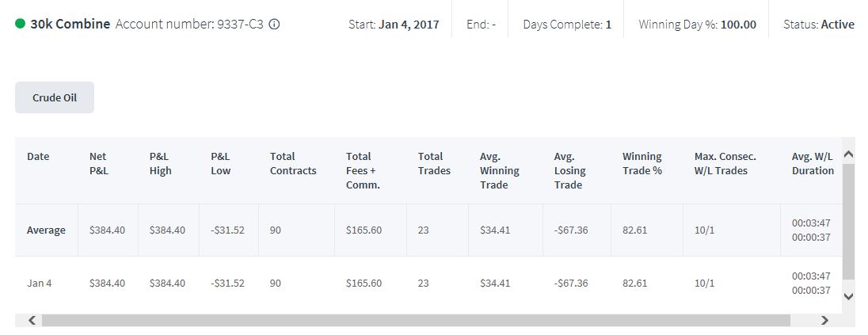This screenshot has height=335, width=868.
Task: Click the Status Active label
Action: [x=819, y=25]
